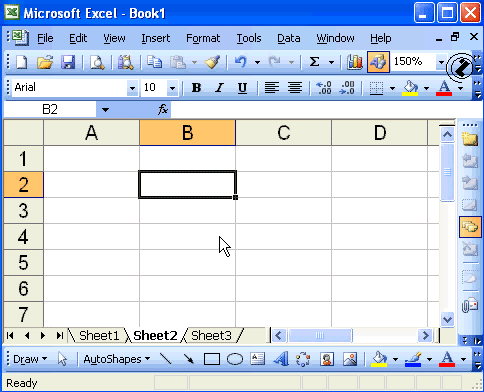Open the AutoShapes dropdown
The height and width of the screenshot is (392, 484).
pos(116,359)
